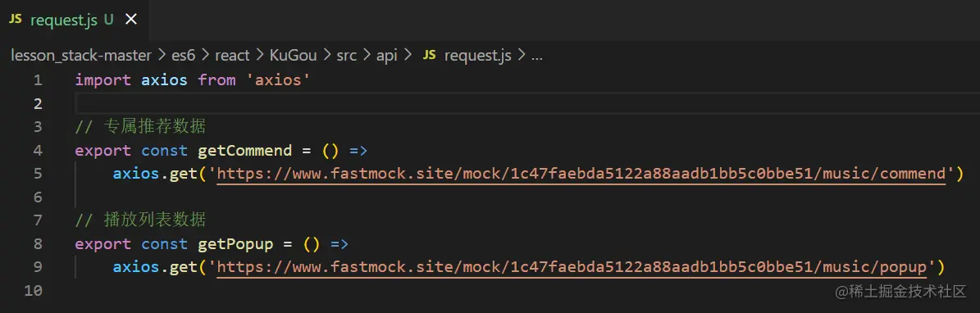
Task: Select the request.js tab
Action: click(72, 20)
